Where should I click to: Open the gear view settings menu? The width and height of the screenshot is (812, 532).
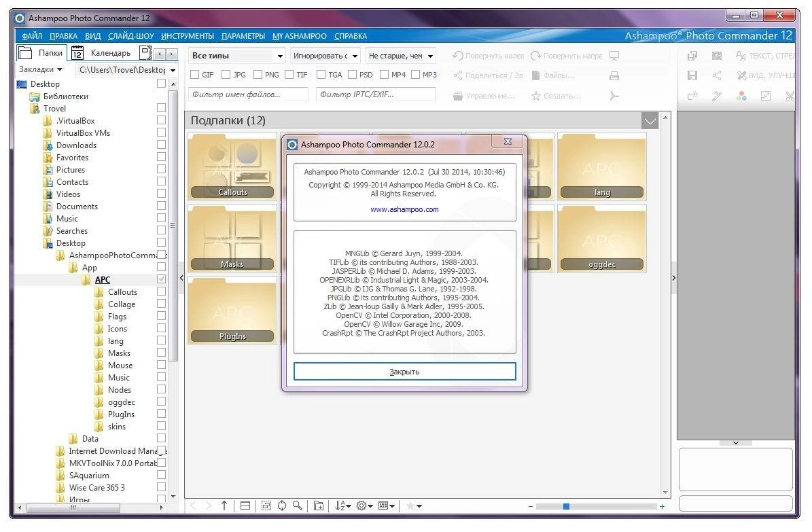(365, 506)
